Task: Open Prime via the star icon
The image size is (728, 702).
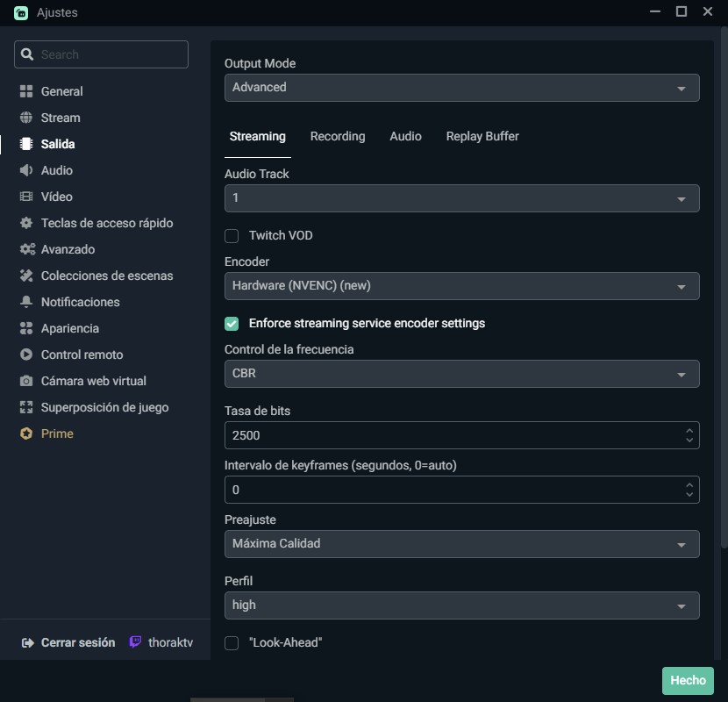Action: pos(26,433)
